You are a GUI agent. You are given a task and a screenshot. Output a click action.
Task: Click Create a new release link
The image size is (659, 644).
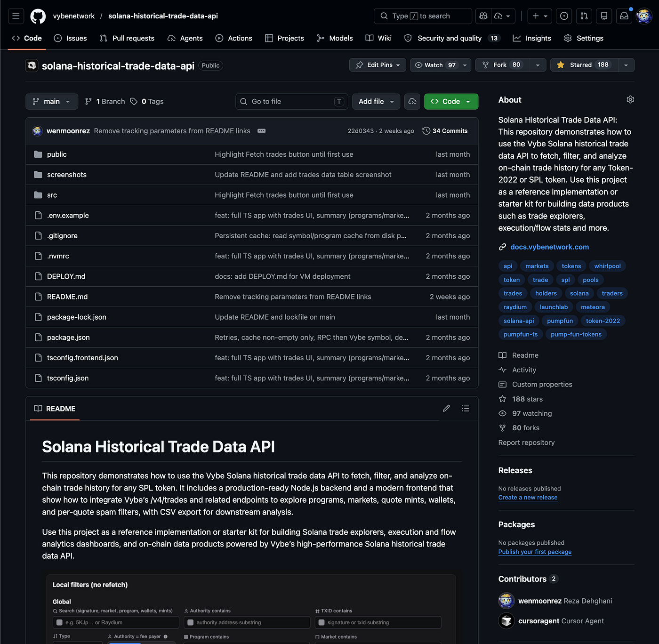click(x=528, y=498)
